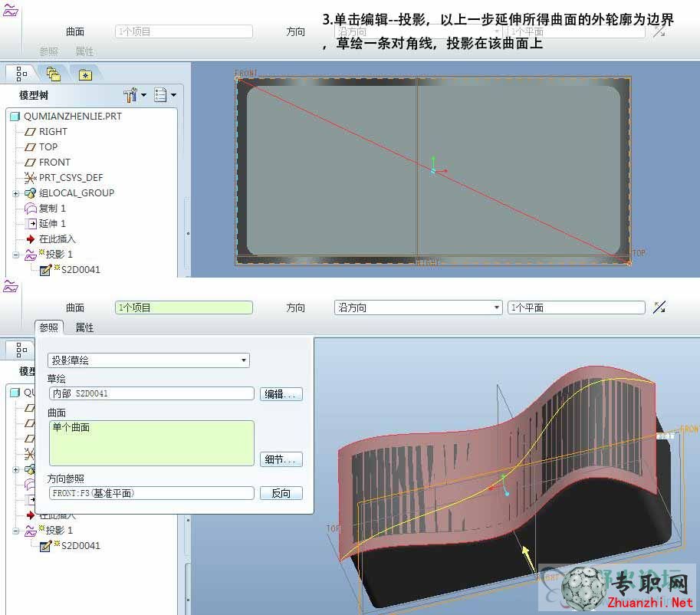Click the 组LOCAL_GROUP group icon in upper tree
This screenshot has height=615, width=700.
point(31,193)
